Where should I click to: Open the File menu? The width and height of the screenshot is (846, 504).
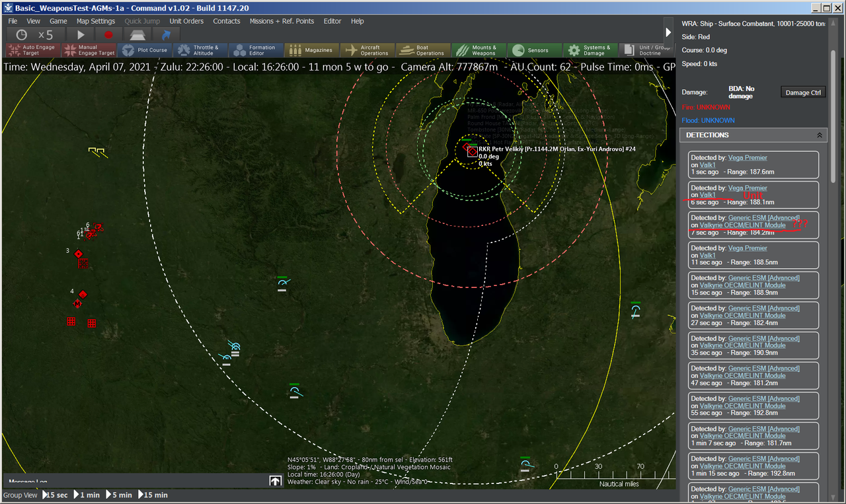[13, 21]
